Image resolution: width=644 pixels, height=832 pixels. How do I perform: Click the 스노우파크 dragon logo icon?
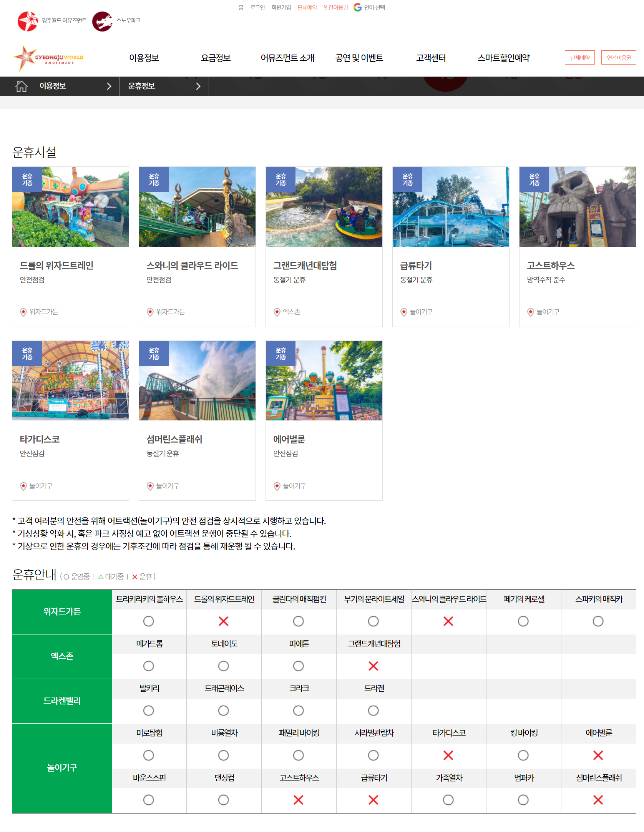(x=102, y=20)
